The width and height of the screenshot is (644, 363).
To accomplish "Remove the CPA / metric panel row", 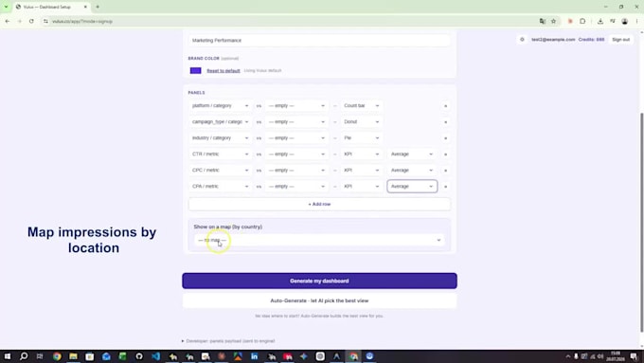I will click(x=446, y=187).
